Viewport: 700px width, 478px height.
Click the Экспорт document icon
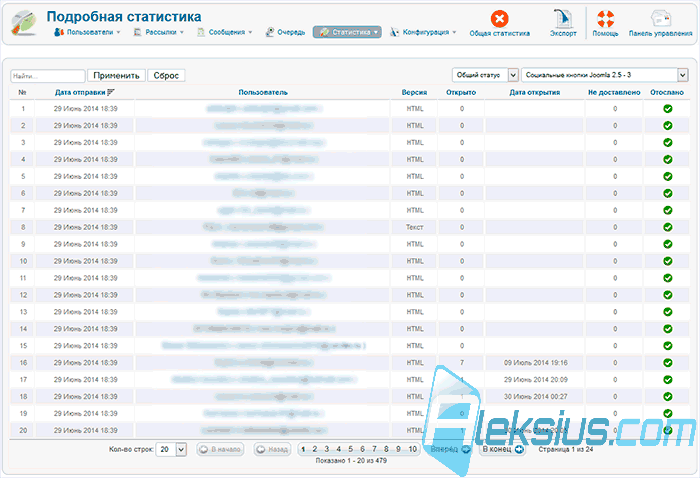click(563, 19)
